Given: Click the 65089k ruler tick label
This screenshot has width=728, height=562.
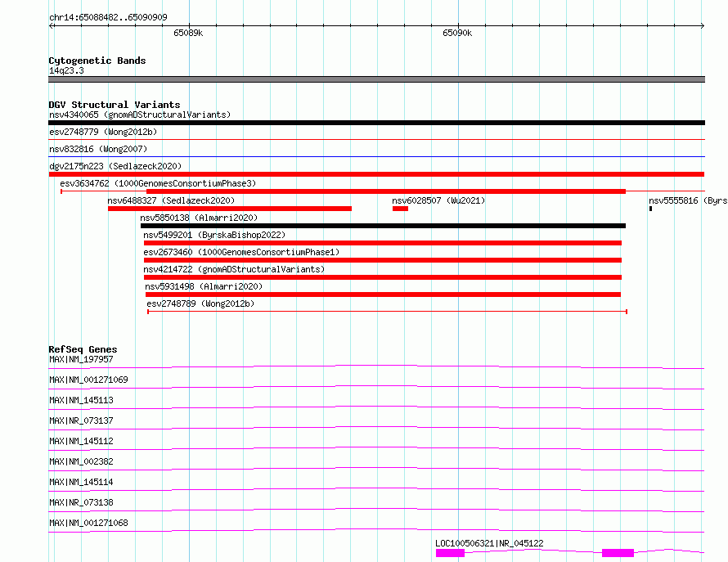Looking at the screenshot, I should tap(188, 33).
